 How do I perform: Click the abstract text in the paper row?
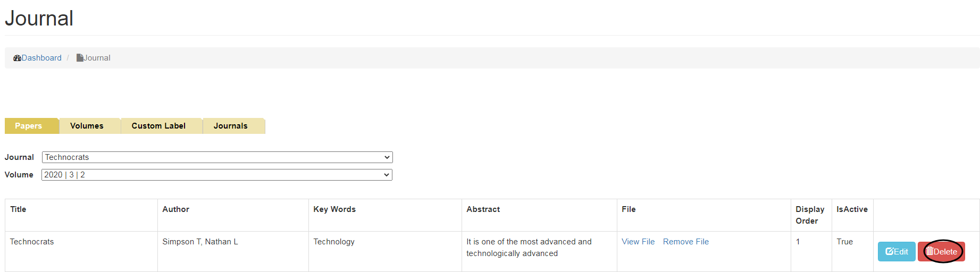(x=529, y=248)
